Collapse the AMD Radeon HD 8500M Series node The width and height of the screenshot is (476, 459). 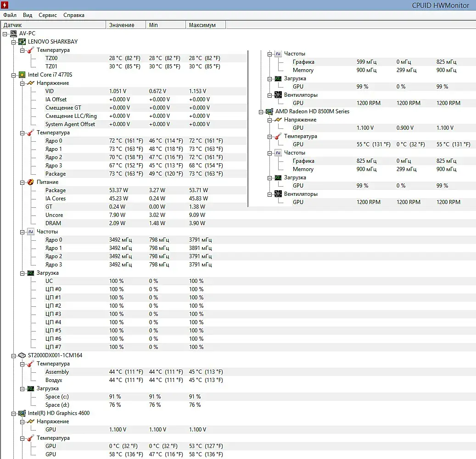coord(261,112)
